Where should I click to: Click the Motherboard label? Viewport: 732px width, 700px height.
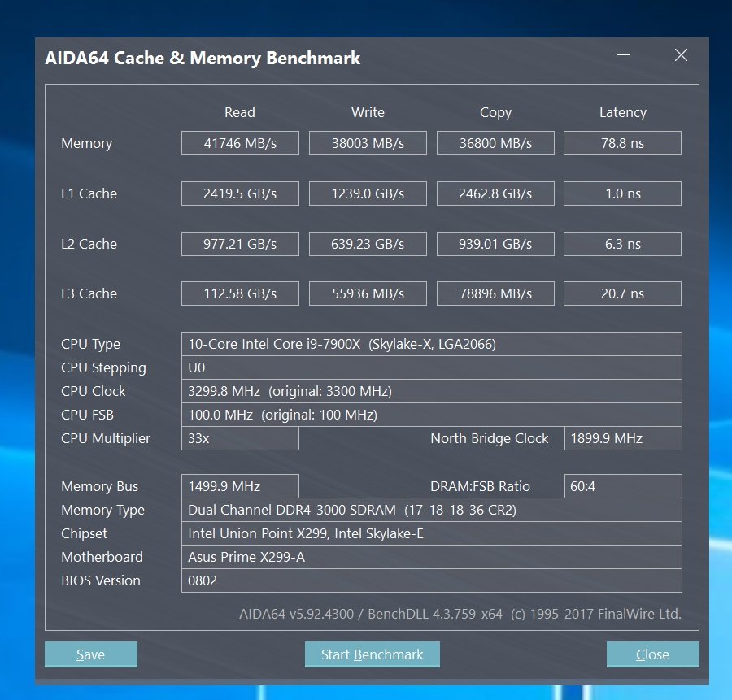pos(102,557)
